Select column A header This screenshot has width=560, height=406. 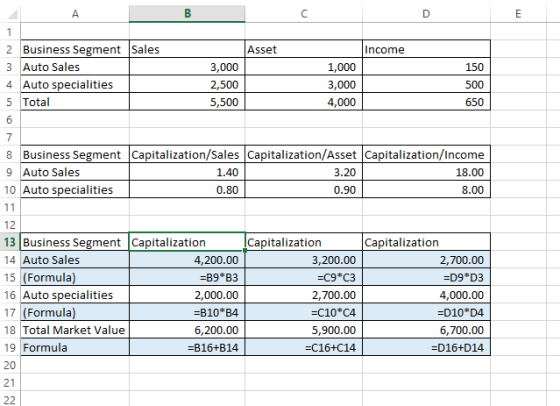(75, 14)
